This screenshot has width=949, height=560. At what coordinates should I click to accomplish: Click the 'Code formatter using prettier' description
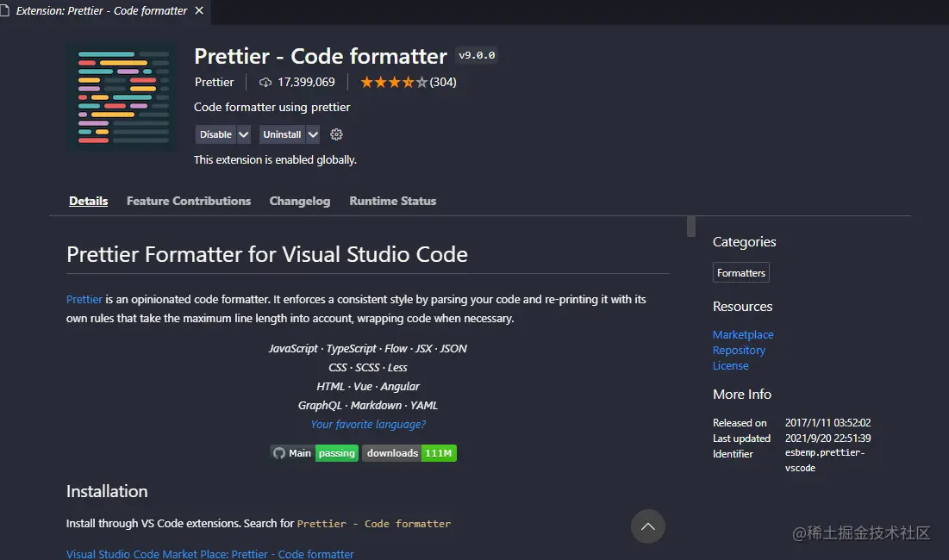click(x=272, y=107)
